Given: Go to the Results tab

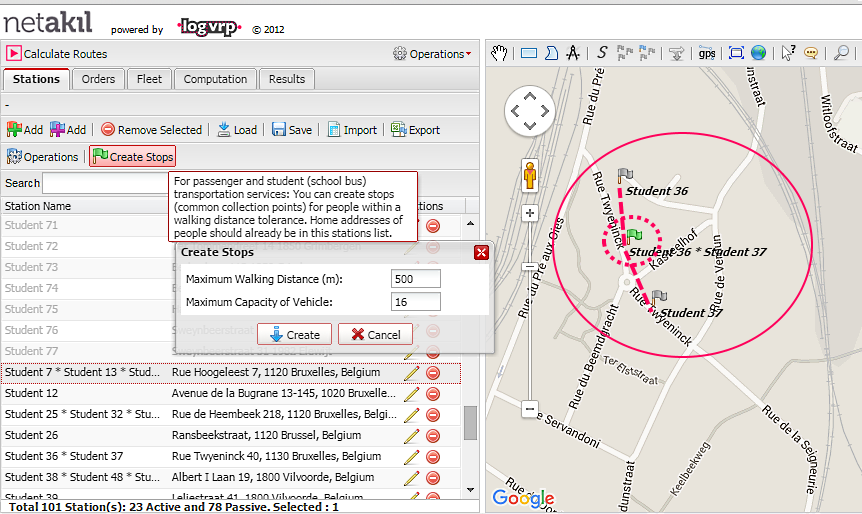Looking at the screenshot, I should [287, 79].
